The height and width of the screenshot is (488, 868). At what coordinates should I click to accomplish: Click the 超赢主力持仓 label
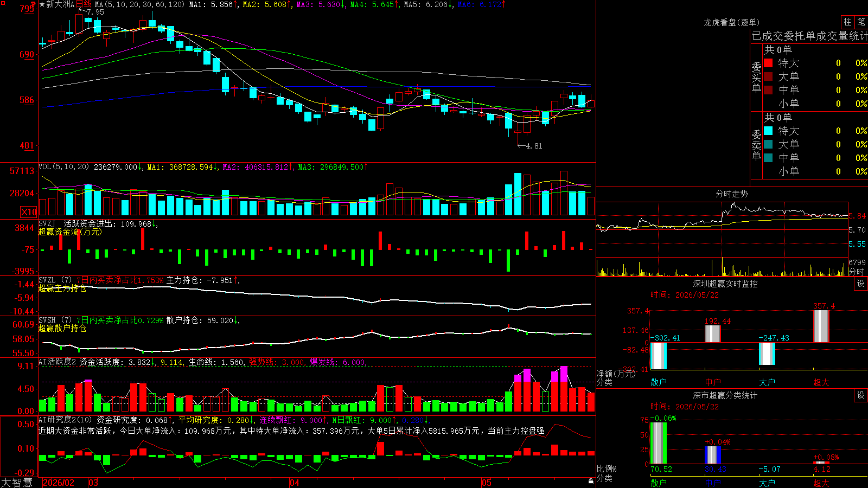tap(62, 288)
